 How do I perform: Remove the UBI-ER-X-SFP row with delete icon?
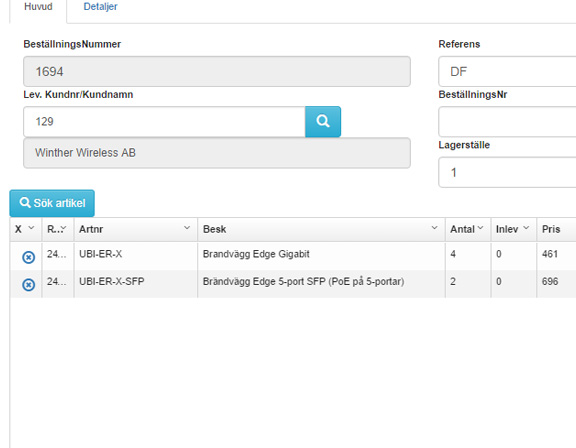click(x=29, y=285)
